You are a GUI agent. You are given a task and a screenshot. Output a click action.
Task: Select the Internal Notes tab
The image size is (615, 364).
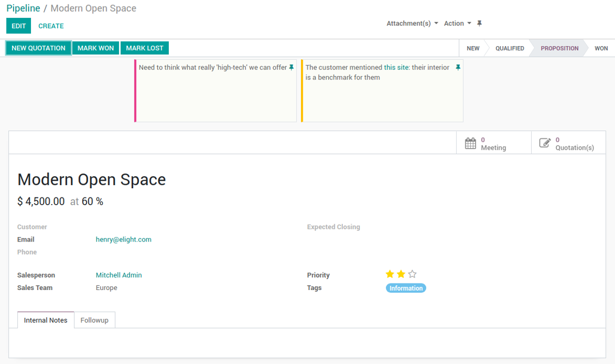tap(46, 320)
